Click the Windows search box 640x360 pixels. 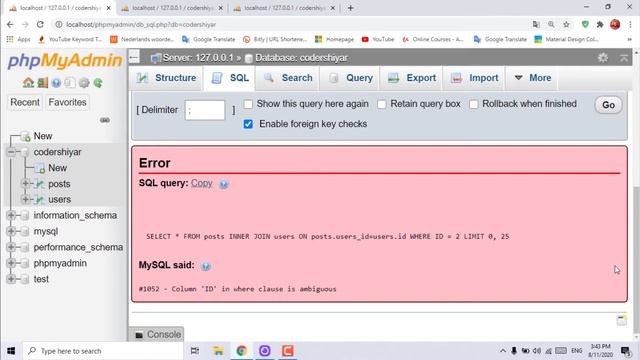click(x=102, y=351)
